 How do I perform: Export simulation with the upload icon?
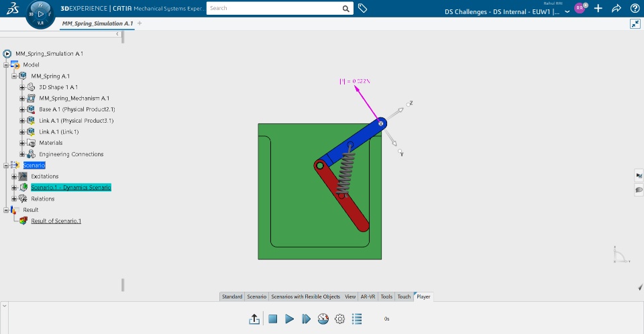coord(254,319)
